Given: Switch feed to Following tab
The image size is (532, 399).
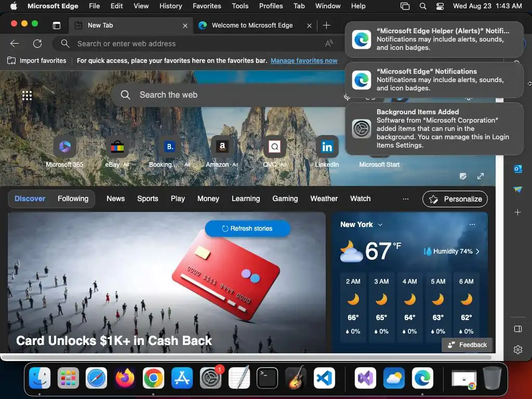Looking at the screenshot, I should (x=73, y=199).
